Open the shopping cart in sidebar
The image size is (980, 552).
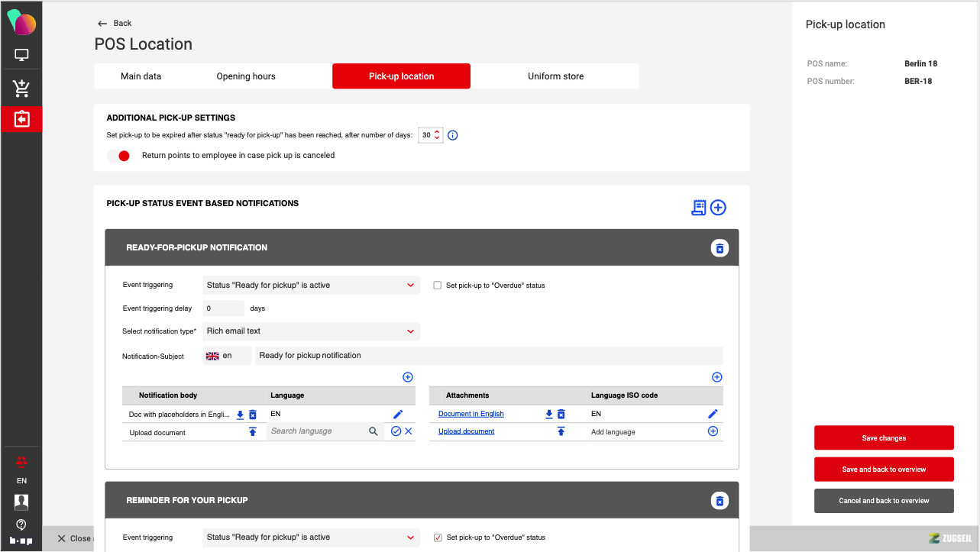tap(21, 89)
